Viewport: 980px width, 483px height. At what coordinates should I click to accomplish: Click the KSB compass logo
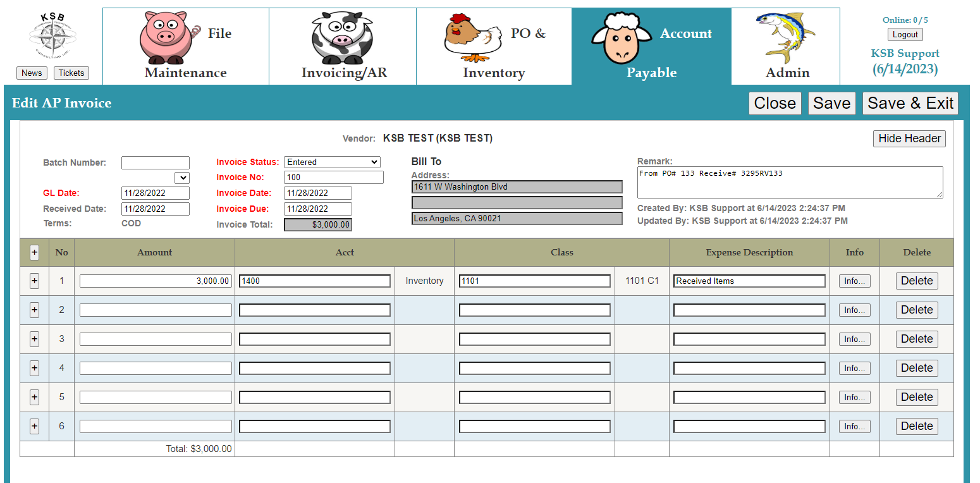point(52,36)
